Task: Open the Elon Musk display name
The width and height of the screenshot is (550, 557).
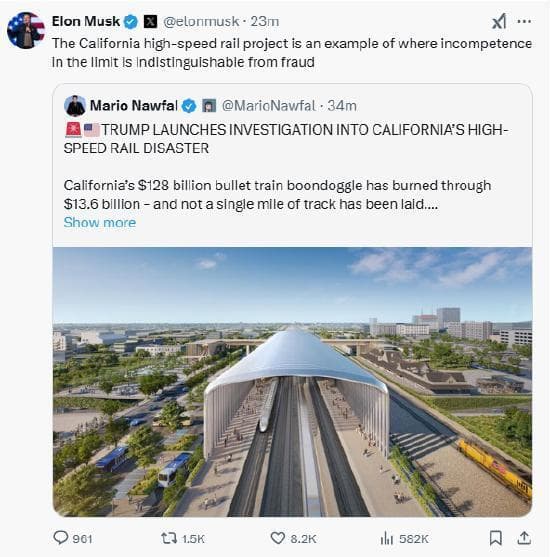Action: tap(86, 21)
